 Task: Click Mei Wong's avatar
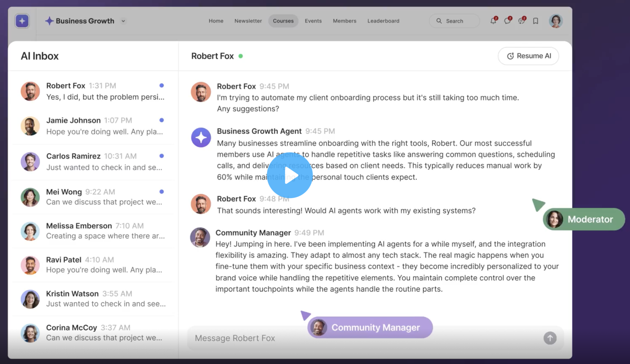point(30,197)
